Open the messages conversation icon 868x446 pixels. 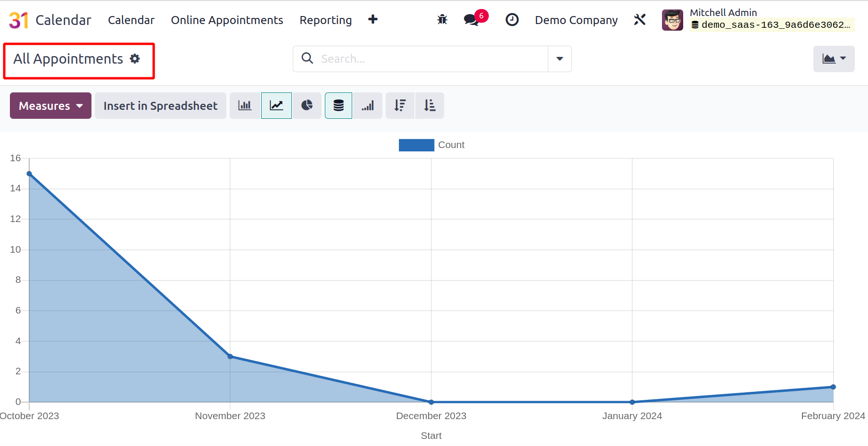tap(471, 20)
